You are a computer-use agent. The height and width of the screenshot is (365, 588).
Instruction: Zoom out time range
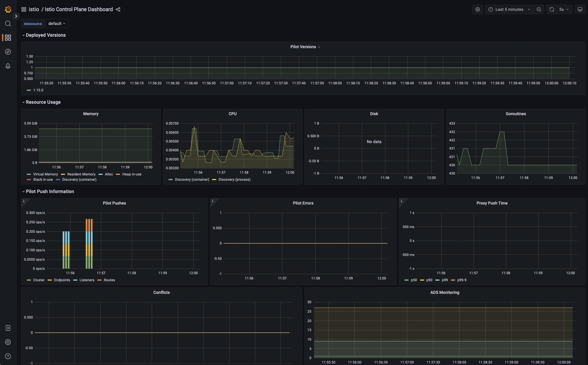point(539,9)
